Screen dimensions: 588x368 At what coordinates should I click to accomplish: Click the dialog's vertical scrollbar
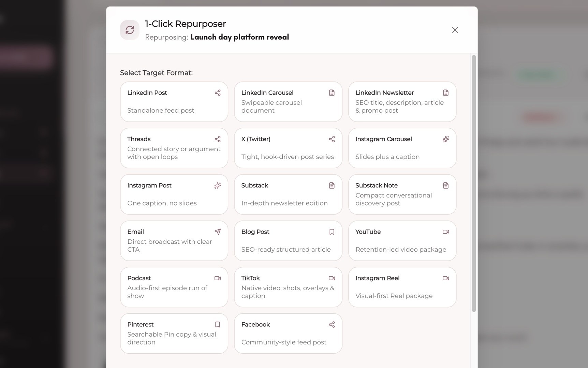(474, 183)
